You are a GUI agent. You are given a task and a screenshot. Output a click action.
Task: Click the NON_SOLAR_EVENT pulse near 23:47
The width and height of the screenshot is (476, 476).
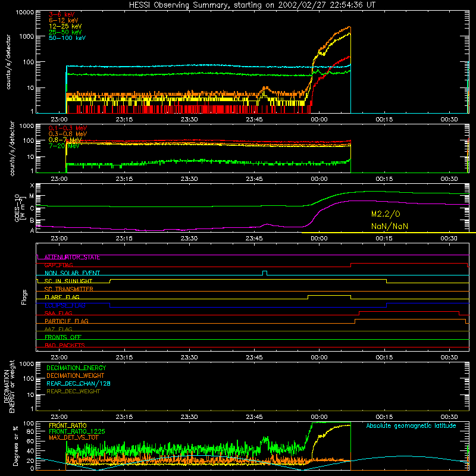[x=265, y=273]
